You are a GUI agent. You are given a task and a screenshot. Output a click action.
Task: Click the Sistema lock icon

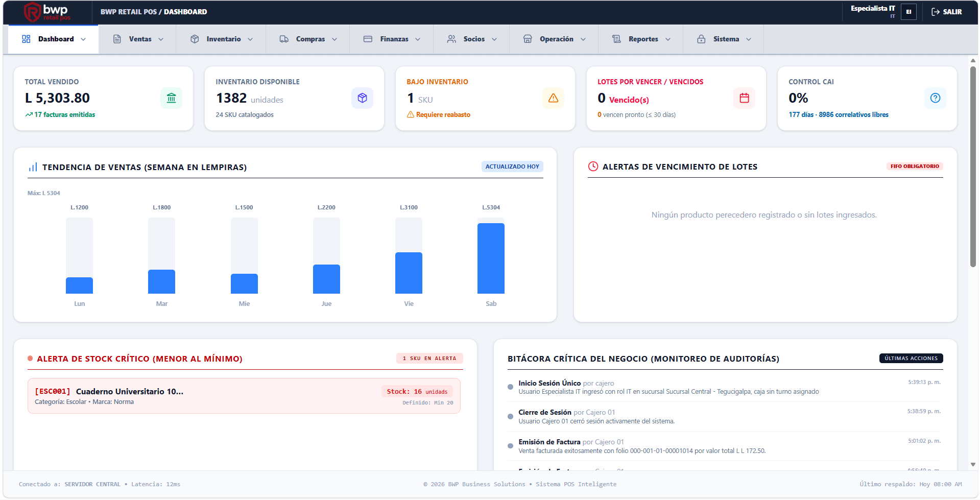[x=701, y=39]
